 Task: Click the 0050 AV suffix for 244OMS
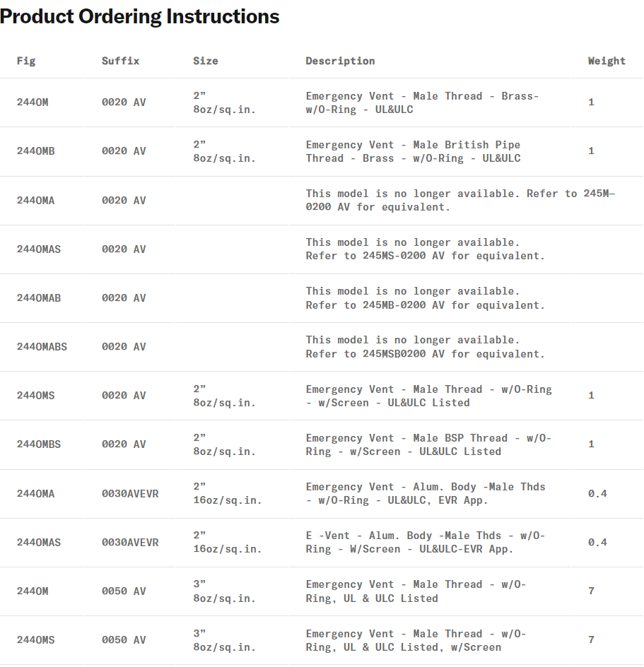(124, 640)
